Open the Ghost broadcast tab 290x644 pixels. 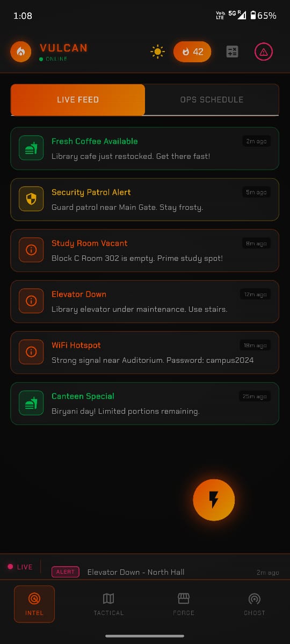(x=255, y=604)
